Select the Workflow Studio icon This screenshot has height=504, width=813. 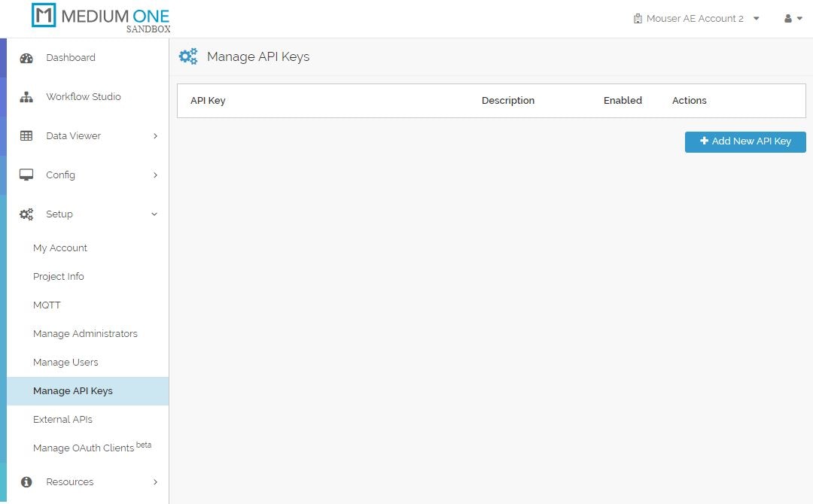[27, 96]
